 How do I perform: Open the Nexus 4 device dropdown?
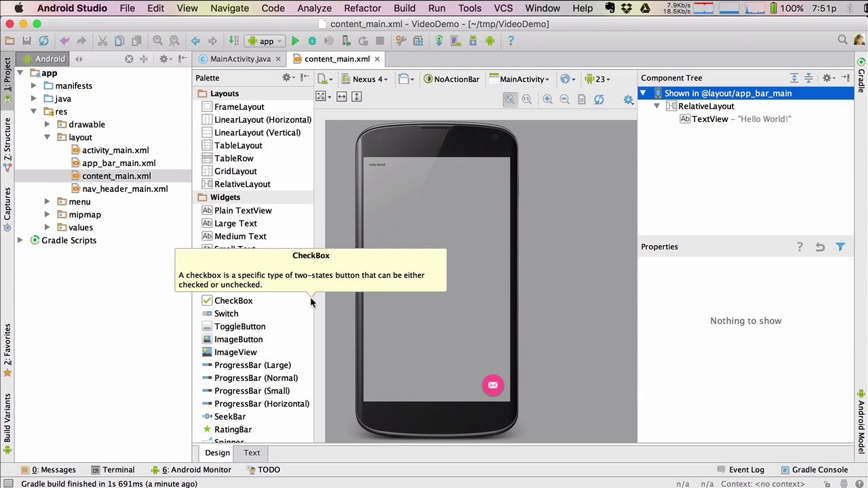tap(364, 79)
